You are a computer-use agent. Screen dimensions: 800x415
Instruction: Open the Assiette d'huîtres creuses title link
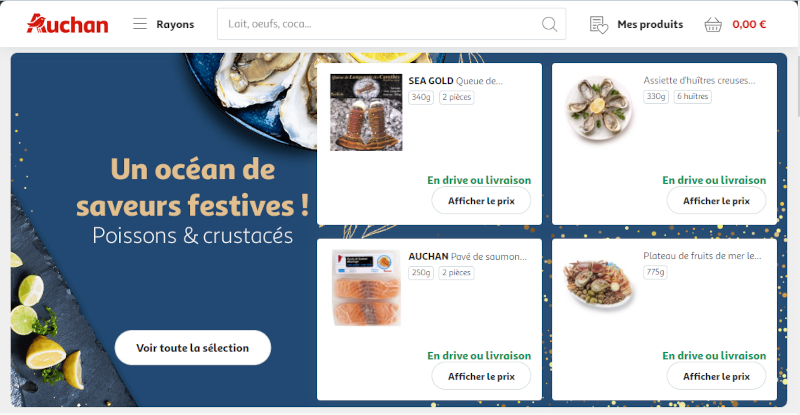[x=699, y=80]
